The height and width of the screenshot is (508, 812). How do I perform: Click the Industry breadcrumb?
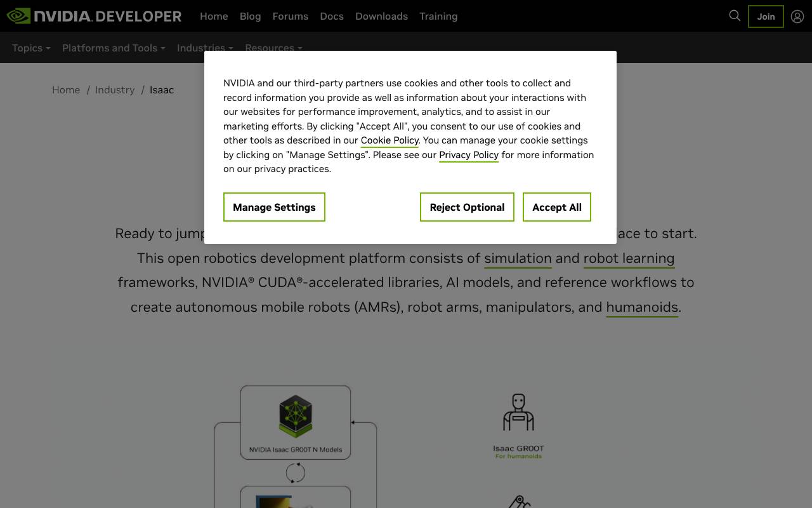tap(115, 90)
